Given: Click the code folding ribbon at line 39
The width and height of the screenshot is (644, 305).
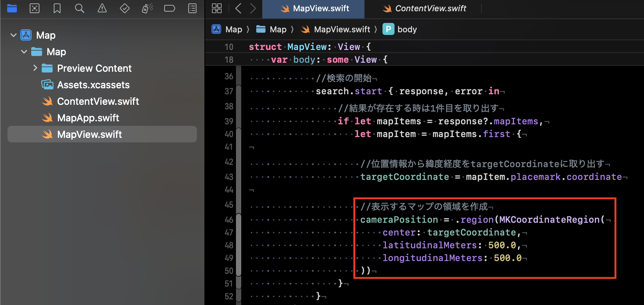Looking at the screenshot, I should pyautogui.click(x=239, y=121).
